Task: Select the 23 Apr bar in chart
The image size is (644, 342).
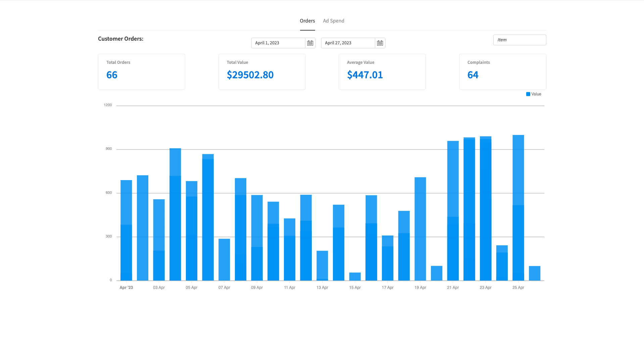Action: click(486, 208)
